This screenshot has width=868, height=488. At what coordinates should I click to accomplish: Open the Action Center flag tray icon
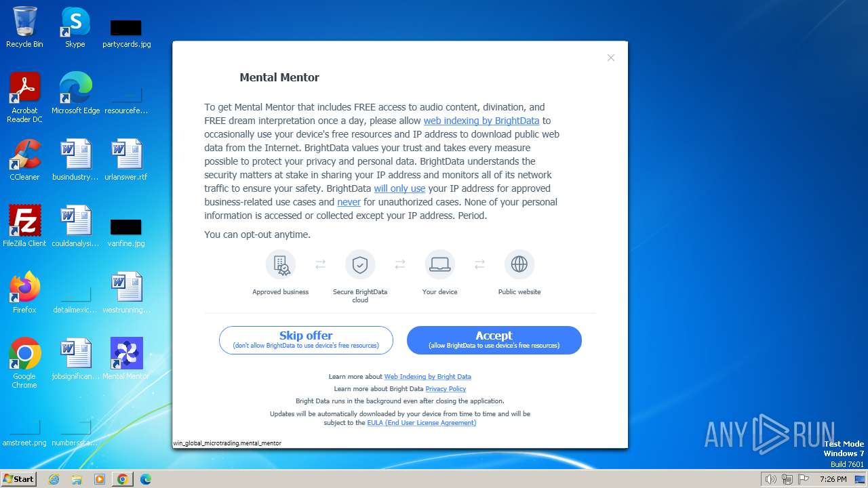click(x=804, y=479)
